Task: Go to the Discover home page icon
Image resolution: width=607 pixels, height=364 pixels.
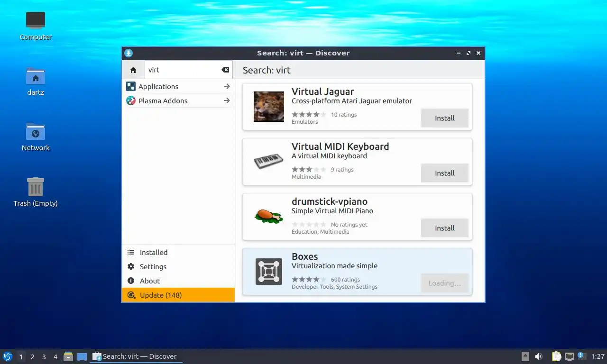Action: click(133, 70)
